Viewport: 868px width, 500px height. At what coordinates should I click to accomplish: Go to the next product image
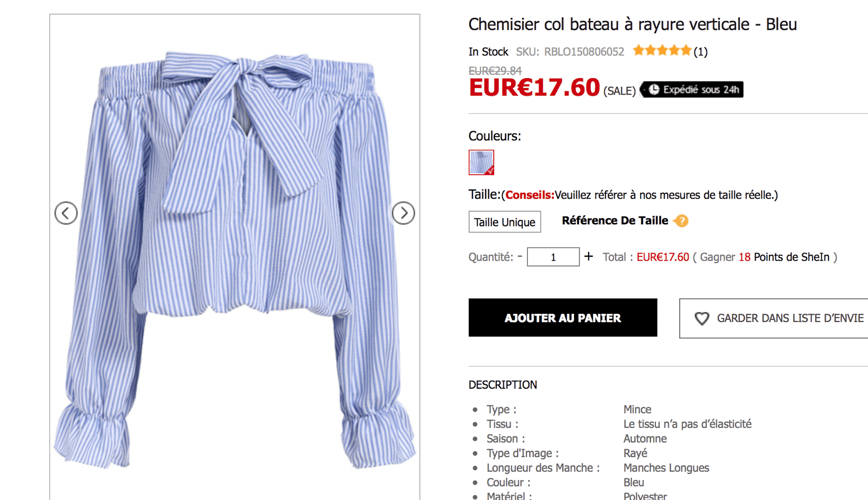pos(403,213)
